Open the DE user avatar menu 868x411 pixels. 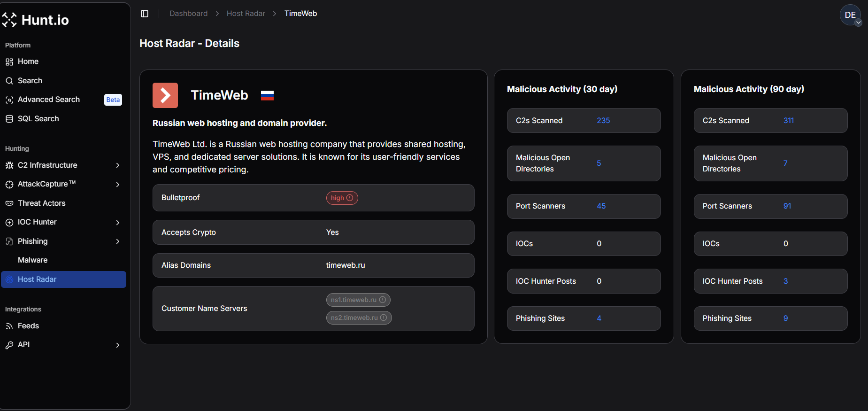click(x=850, y=15)
